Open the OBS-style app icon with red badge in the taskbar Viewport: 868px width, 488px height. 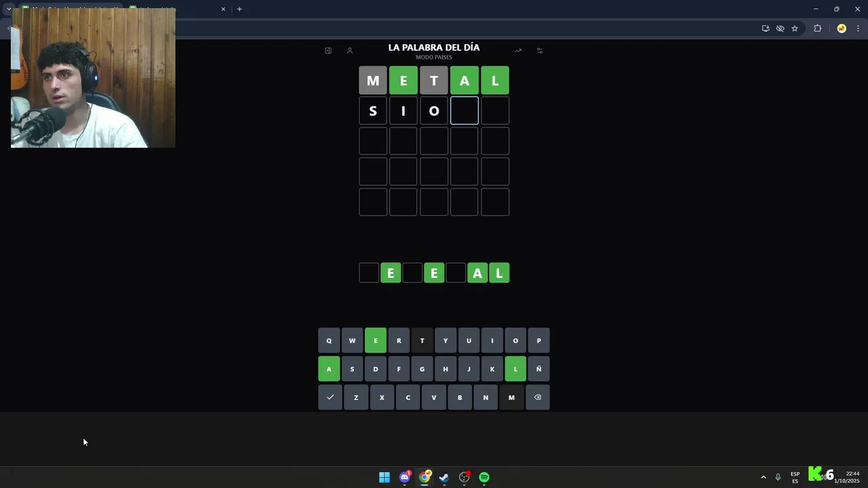tap(465, 477)
